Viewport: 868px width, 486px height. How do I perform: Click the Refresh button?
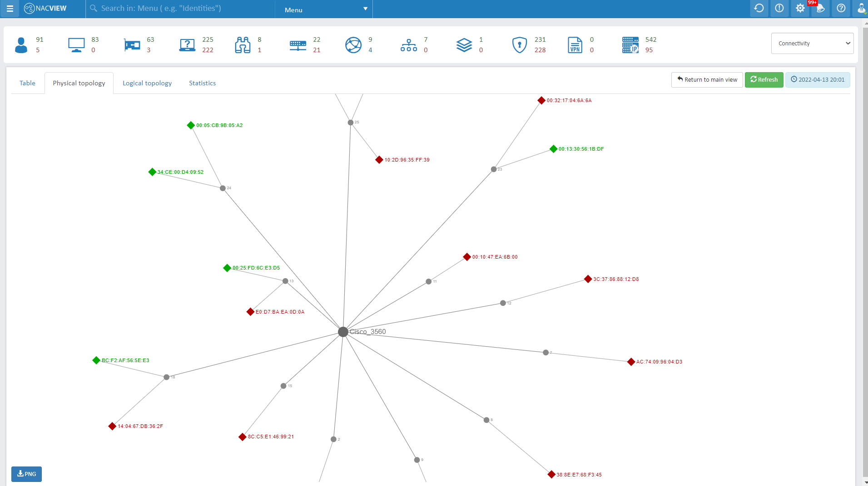coord(764,79)
